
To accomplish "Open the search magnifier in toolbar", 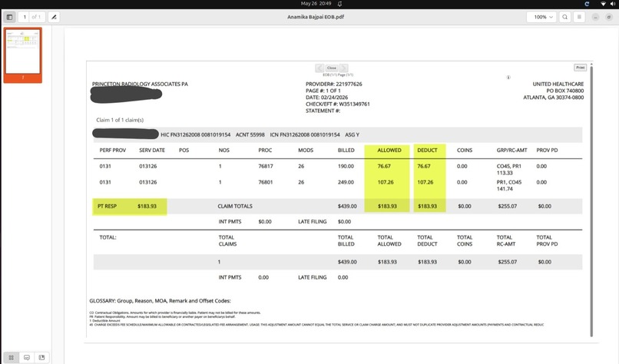I will pyautogui.click(x=565, y=17).
